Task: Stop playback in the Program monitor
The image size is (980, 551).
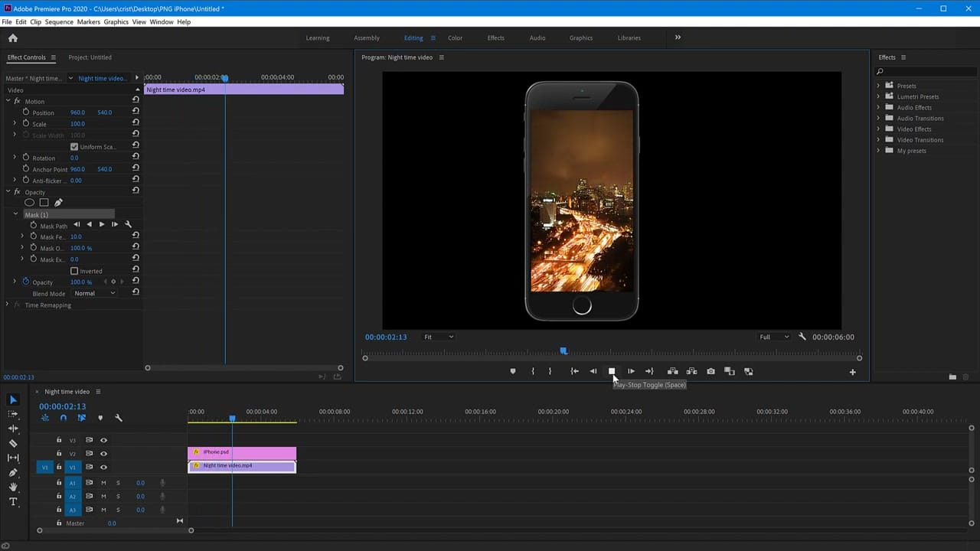Action: [612, 371]
